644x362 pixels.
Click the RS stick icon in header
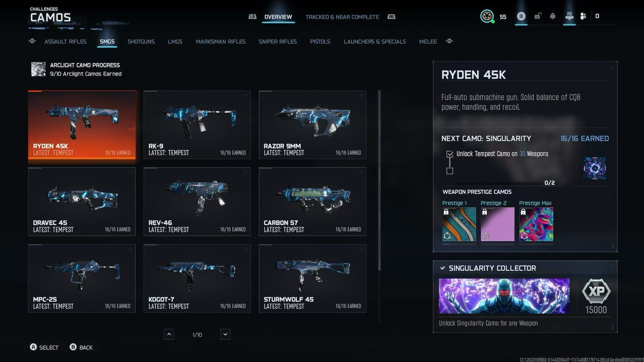tap(569, 16)
